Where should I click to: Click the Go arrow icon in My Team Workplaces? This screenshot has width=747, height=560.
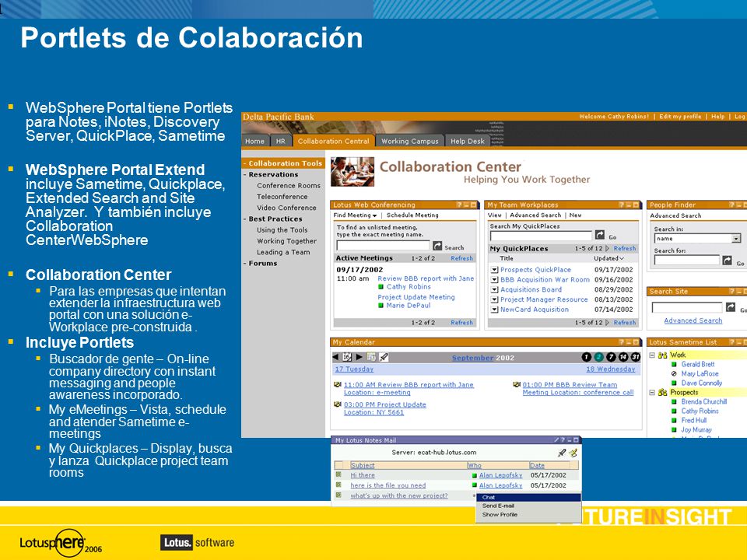pos(600,235)
